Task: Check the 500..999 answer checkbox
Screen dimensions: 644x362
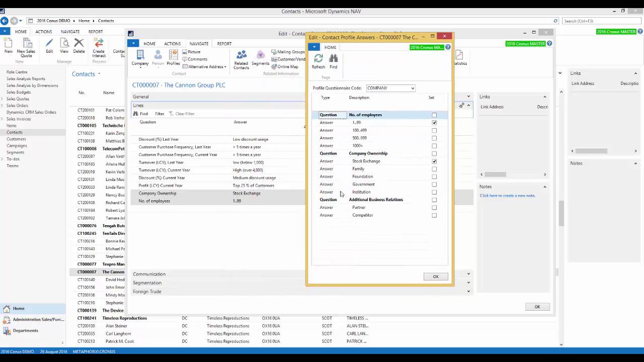Action: (x=434, y=138)
